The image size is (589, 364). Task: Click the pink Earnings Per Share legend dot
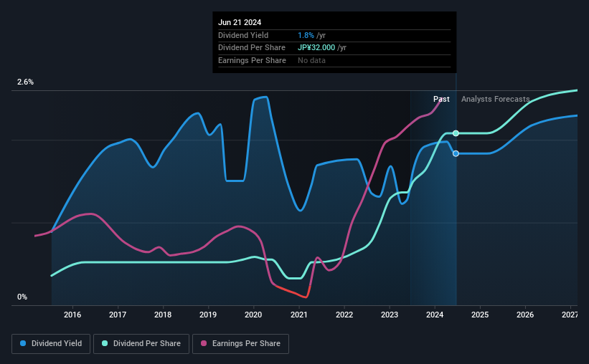pos(204,343)
